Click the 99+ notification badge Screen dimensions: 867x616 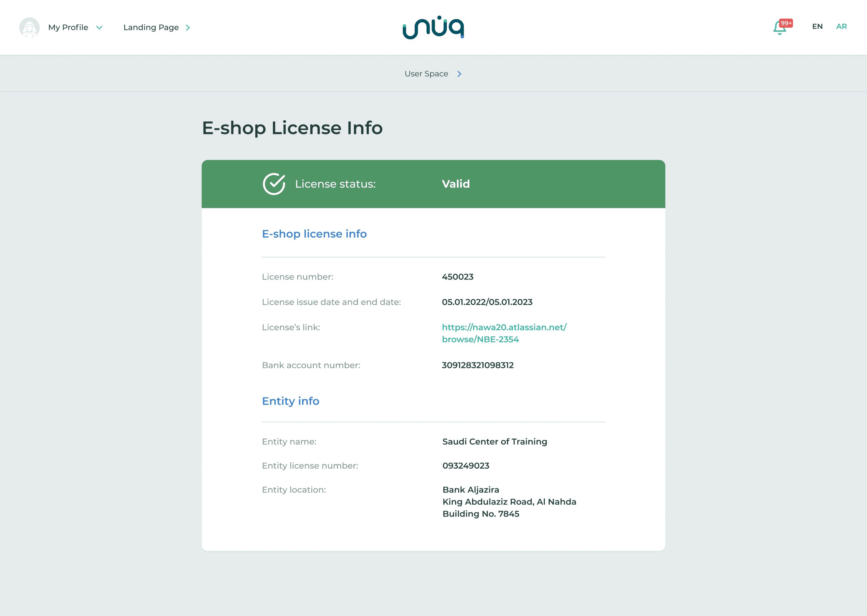coord(786,23)
